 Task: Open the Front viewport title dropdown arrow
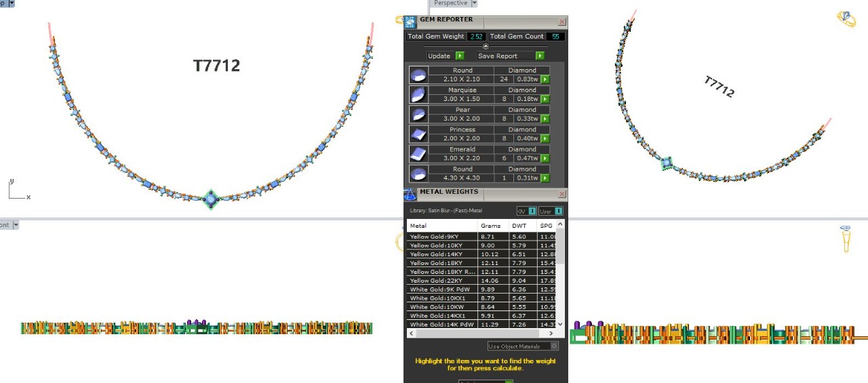(x=16, y=224)
